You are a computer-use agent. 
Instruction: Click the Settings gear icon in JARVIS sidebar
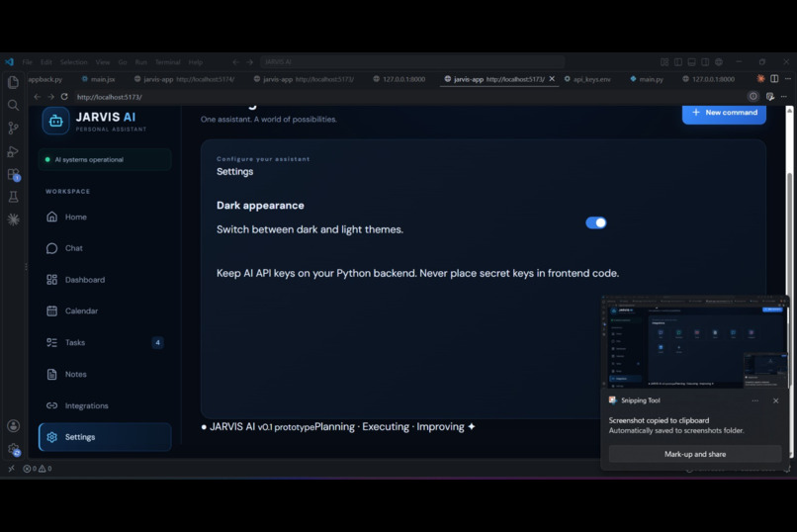coord(51,437)
